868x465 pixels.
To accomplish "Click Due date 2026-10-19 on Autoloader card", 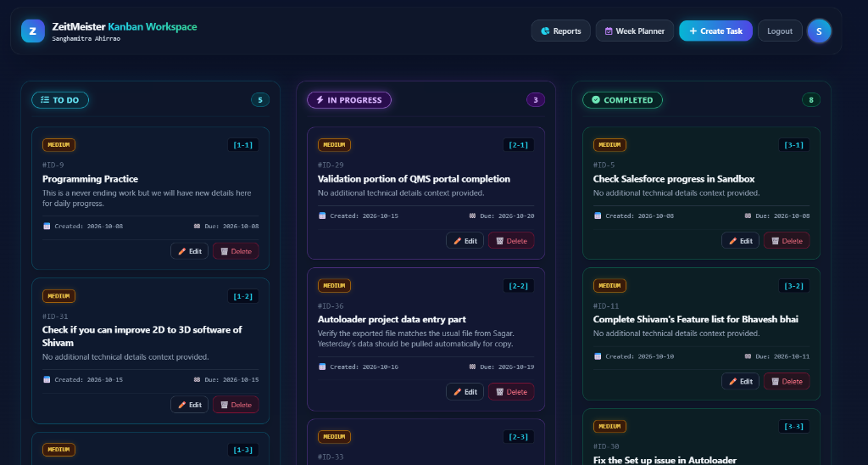I will pyautogui.click(x=502, y=367).
